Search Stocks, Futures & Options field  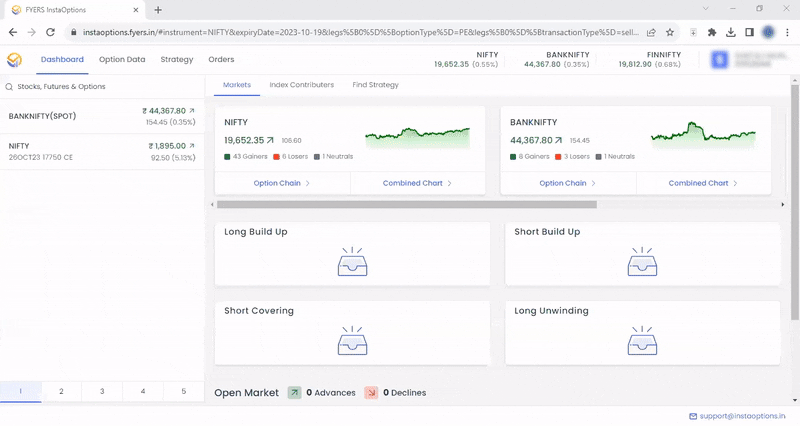pyautogui.click(x=102, y=87)
